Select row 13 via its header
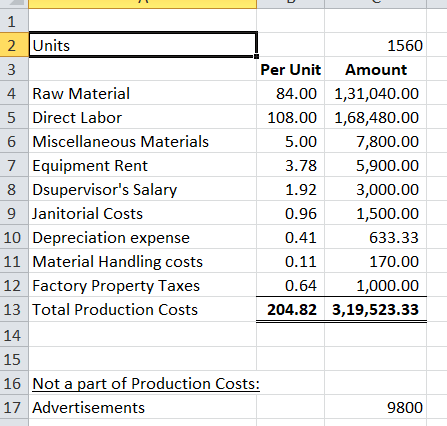 [14, 309]
